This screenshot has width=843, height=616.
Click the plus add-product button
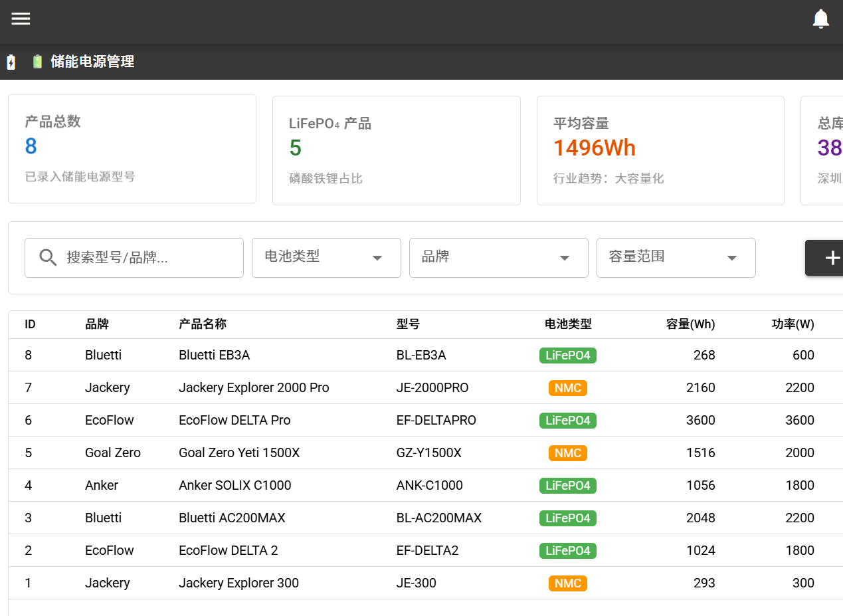coord(824,258)
